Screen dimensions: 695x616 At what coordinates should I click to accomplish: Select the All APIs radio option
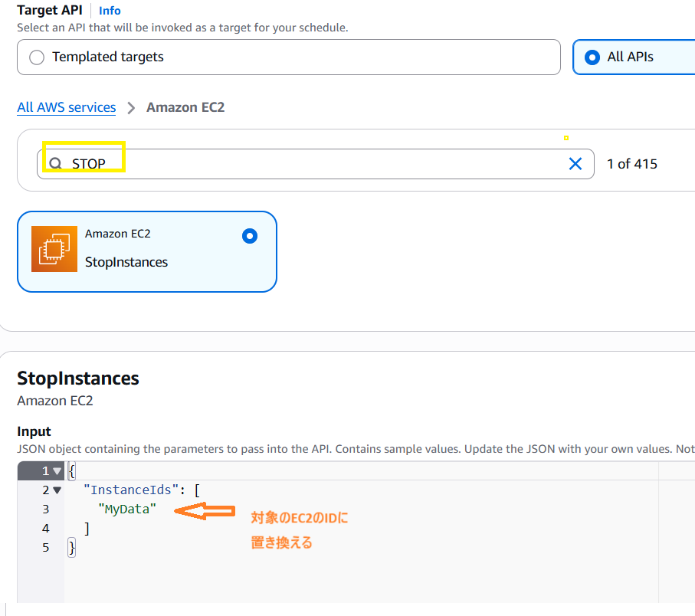click(x=592, y=57)
